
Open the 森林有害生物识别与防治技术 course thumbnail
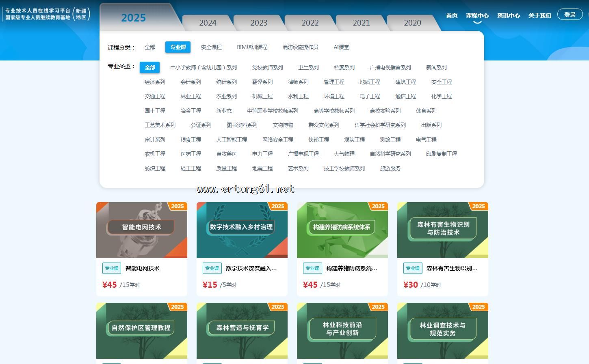(x=442, y=230)
